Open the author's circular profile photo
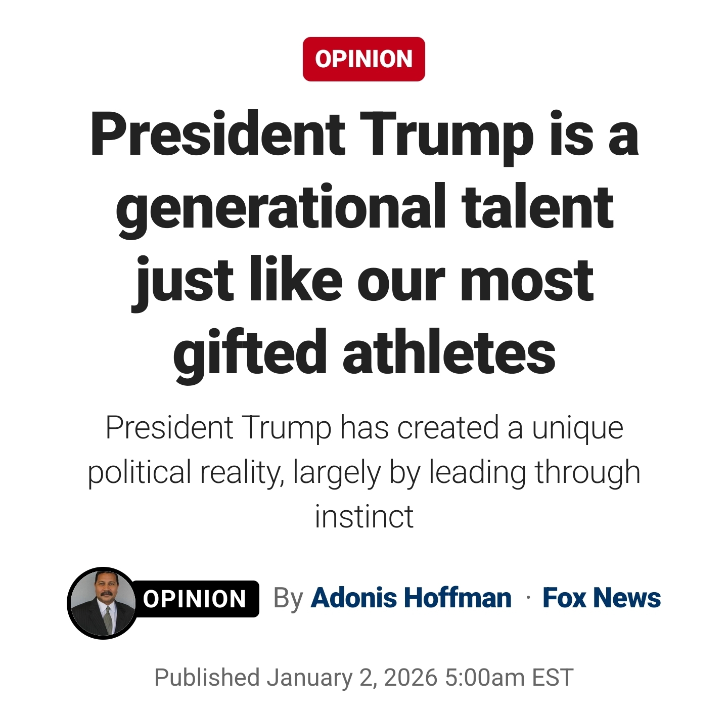 click(x=103, y=603)
